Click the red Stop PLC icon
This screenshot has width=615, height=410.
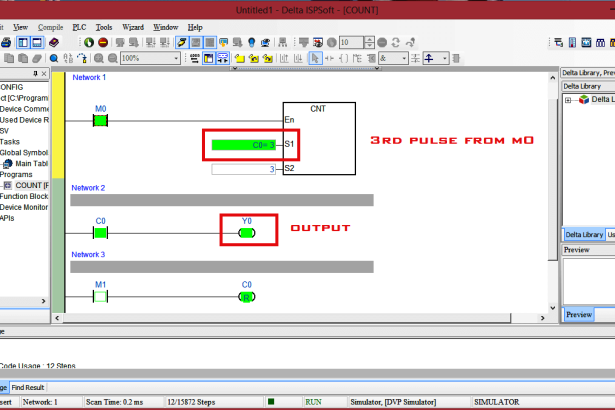coord(103,42)
